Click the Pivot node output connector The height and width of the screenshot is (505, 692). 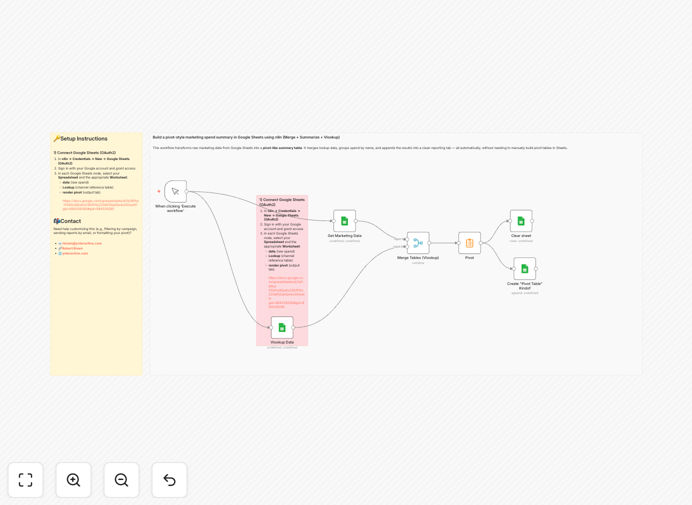tap(481, 243)
